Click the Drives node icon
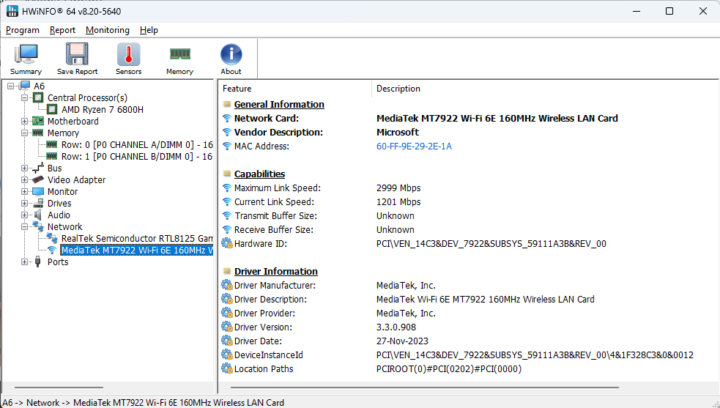This screenshot has height=408, width=720. [38, 203]
